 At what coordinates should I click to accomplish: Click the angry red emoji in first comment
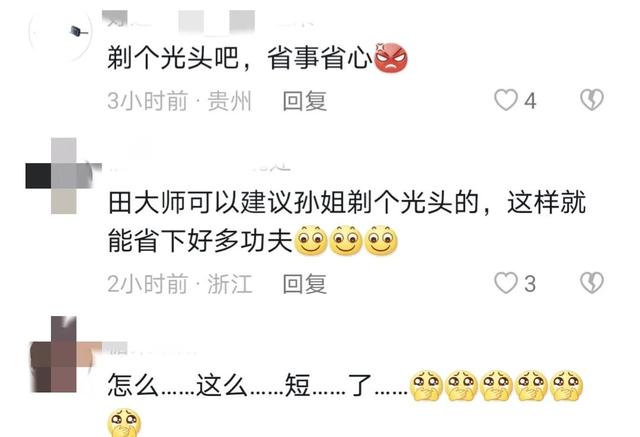[391, 58]
